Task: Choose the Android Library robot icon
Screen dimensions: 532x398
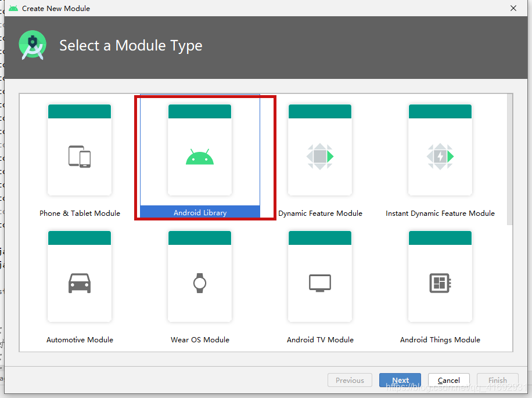Action: coord(200,157)
